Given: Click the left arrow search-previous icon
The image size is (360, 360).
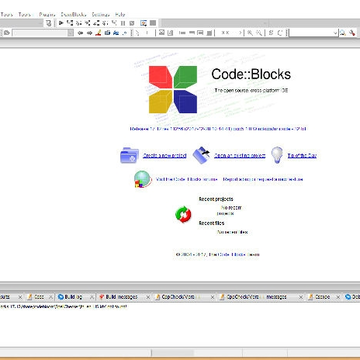Looking at the screenshot, I should pyautogui.click(x=80, y=33).
